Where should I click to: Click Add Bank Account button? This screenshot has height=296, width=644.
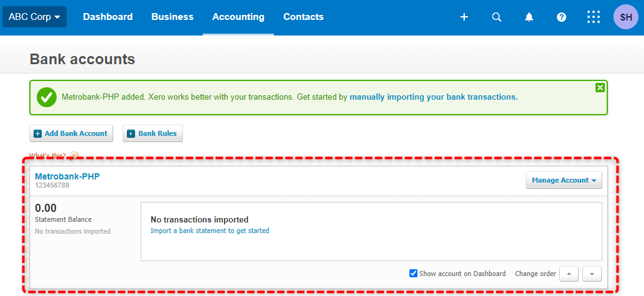[71, 133]
